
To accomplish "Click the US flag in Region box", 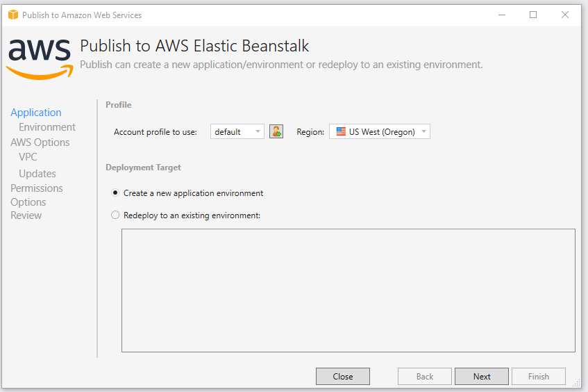I will [x=341, y=131].
